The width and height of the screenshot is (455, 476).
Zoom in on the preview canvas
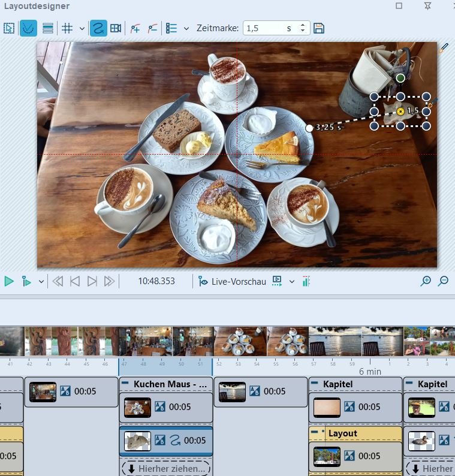click(426, 281)
